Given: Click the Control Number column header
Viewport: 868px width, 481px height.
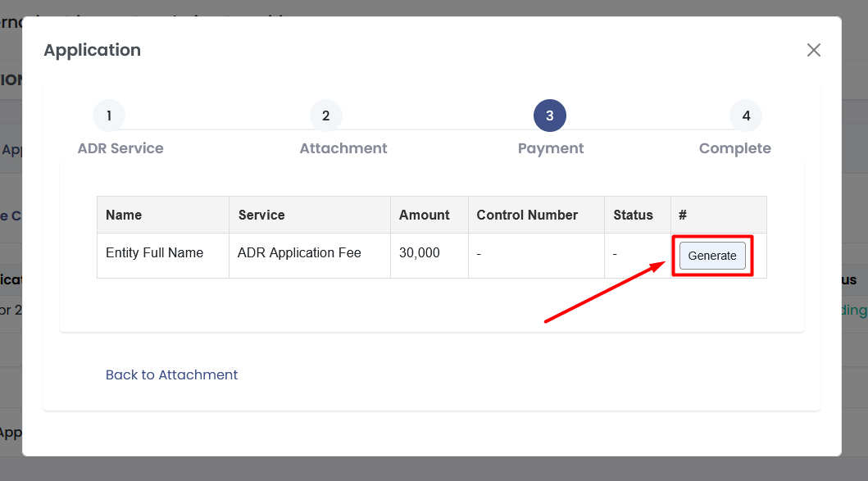Looking at the screenshot, I should click(527, 215).
